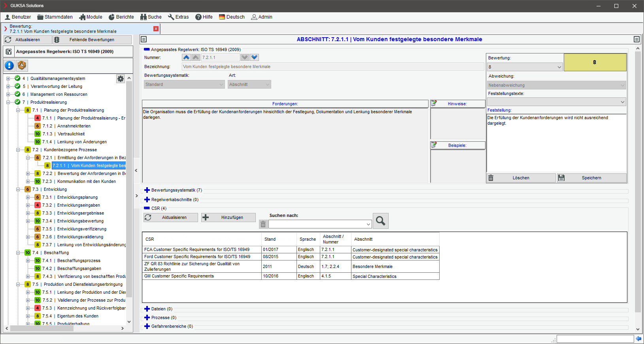The height and width of the screenshot is (344, 644).
Task: Open the Feststellungstexte dropdown
Action: [x=557, y=102]
